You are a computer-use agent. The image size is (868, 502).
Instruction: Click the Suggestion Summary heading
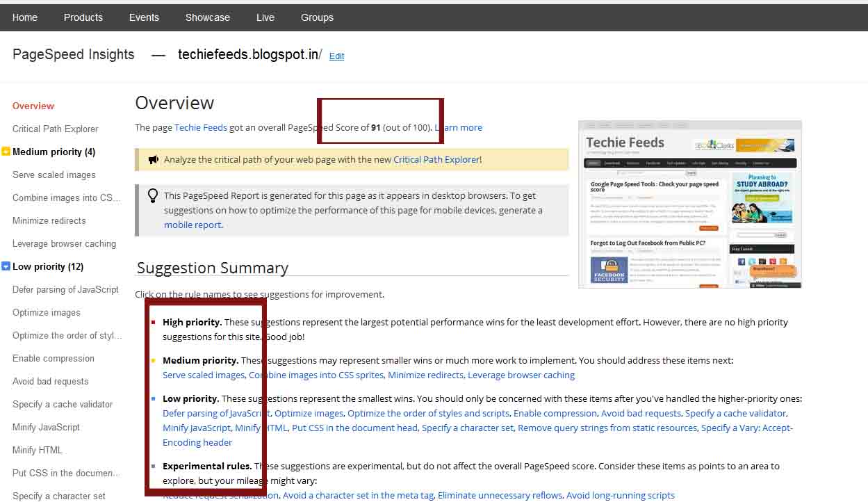pos(213,268)
